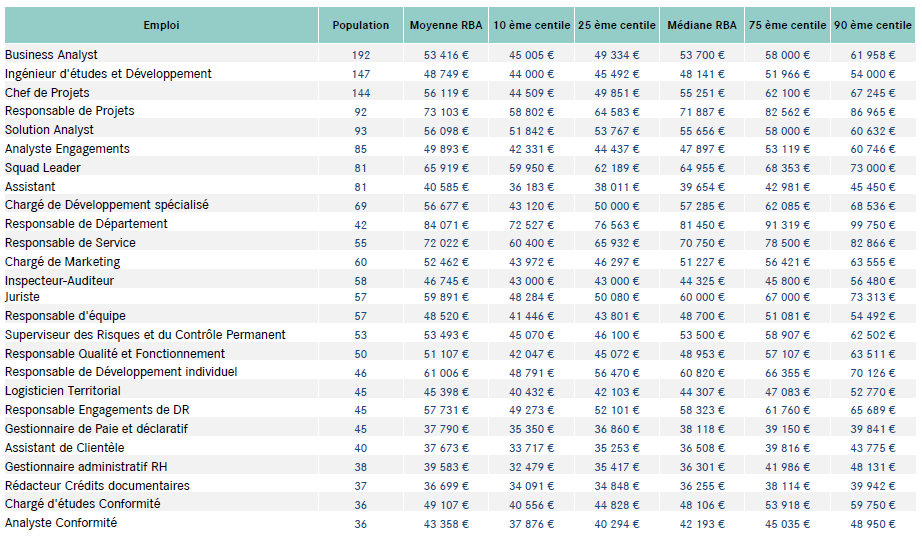Image resolution: width=922 pixels, height=539 pixels.
Task: Select the 99 750 € 90th percentile cell
Action: coord(873,224)
